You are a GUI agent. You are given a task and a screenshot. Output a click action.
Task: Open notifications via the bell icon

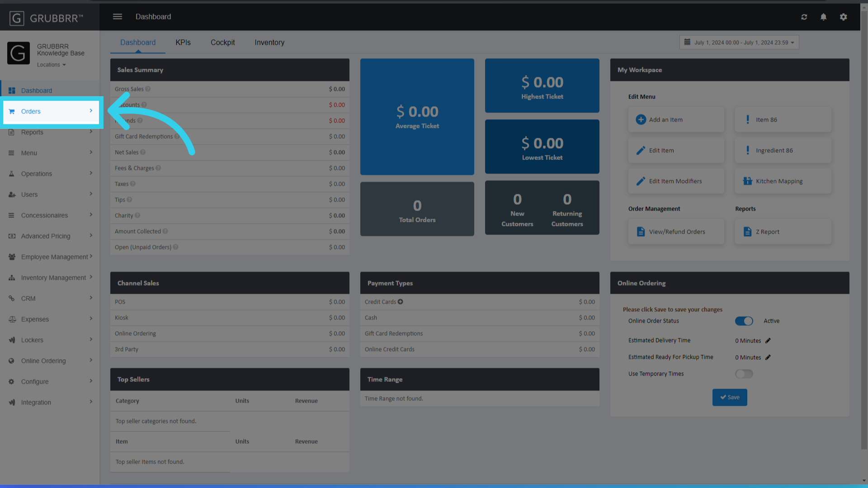click(823, 17)
